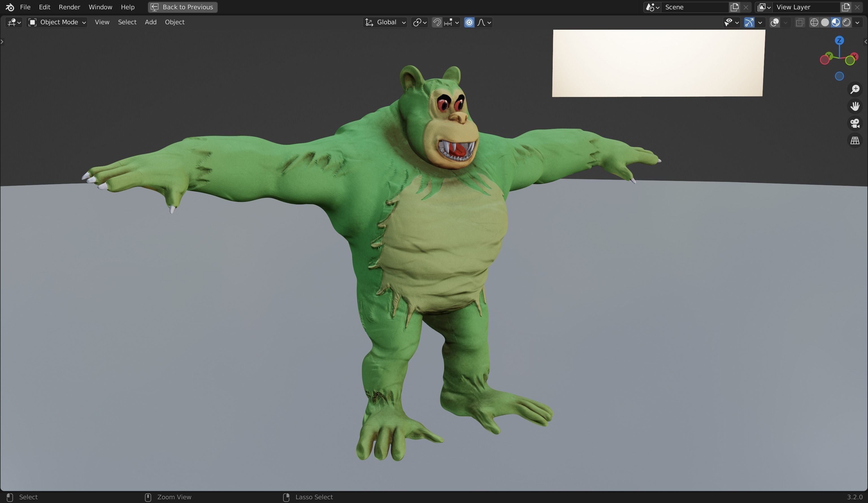This screenshot has height=503, width=868.
Task: Switch to solid viewport shading
Action: [825, 22]
